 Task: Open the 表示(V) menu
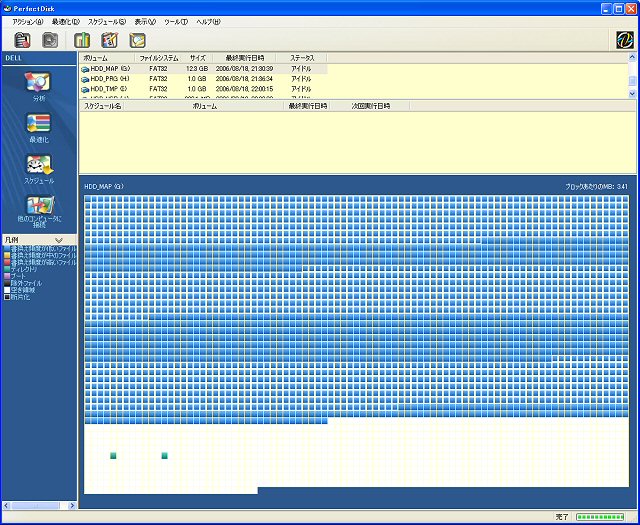click(145, 22)
